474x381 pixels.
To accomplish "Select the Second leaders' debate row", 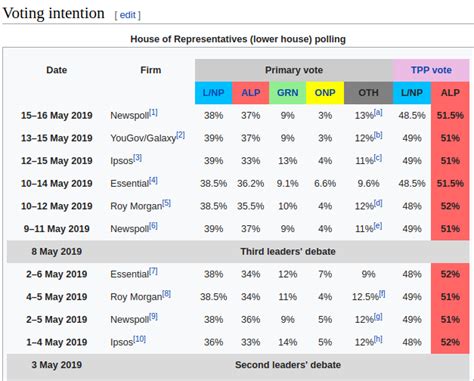I will pyautogui.click(x=238, y=365).
